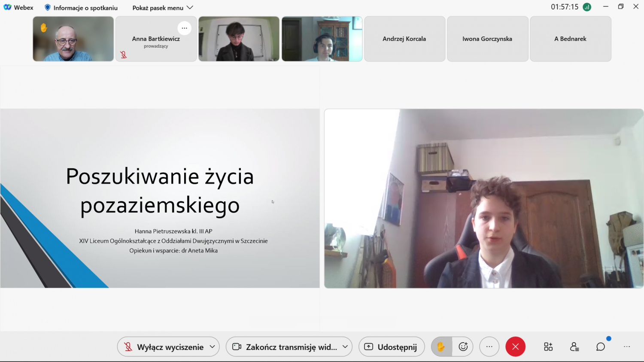Select the Andrzej Korcala participant tile
This screenshot has width=644, height=362.
(x=404, y=39)
